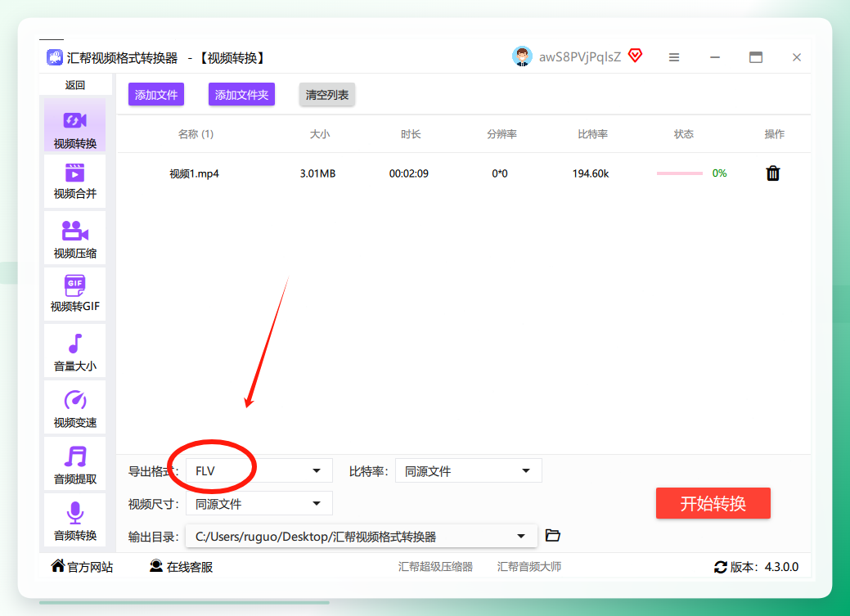The height and width of the screenshot is (616, 850).
Task: Open the 官方网站 home link
Action: pyautogui.click(x=82, y=567)
